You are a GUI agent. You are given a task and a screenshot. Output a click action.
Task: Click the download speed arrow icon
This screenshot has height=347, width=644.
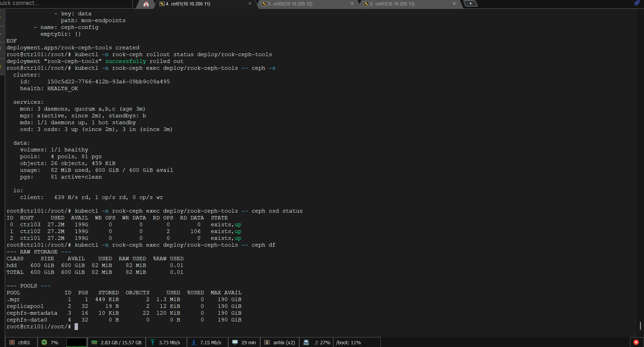[194, 343]
